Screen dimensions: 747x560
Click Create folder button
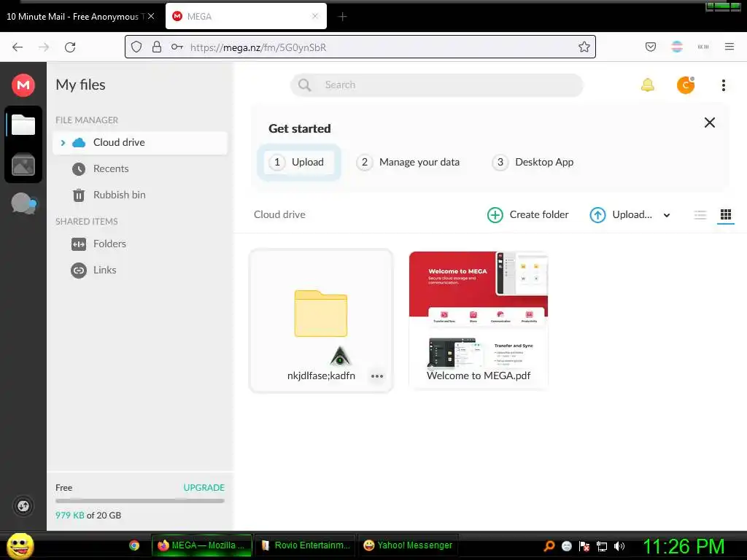528,215
